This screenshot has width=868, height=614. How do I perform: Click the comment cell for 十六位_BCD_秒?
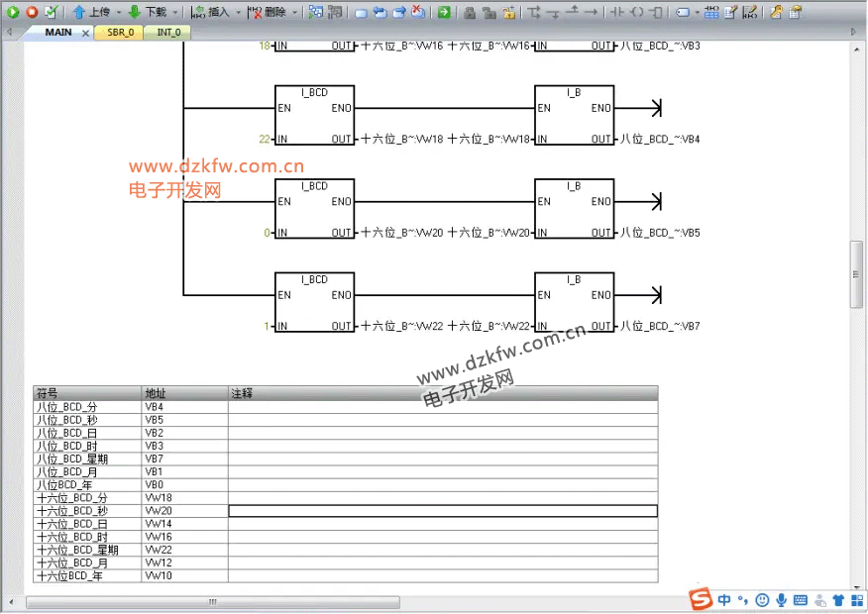pos(442,511)
